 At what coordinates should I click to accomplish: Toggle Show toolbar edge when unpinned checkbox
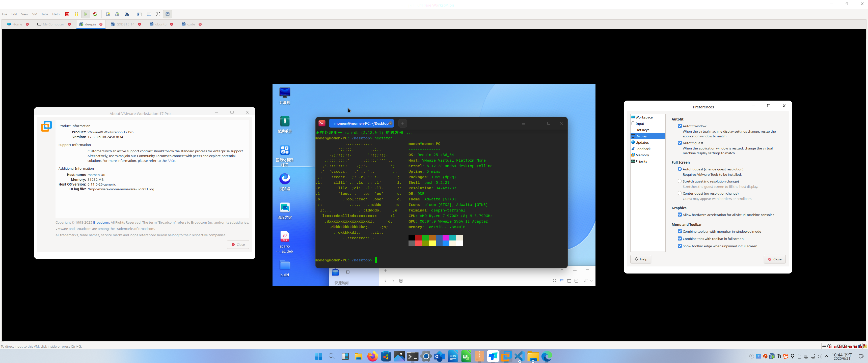(x=680, y=246)
